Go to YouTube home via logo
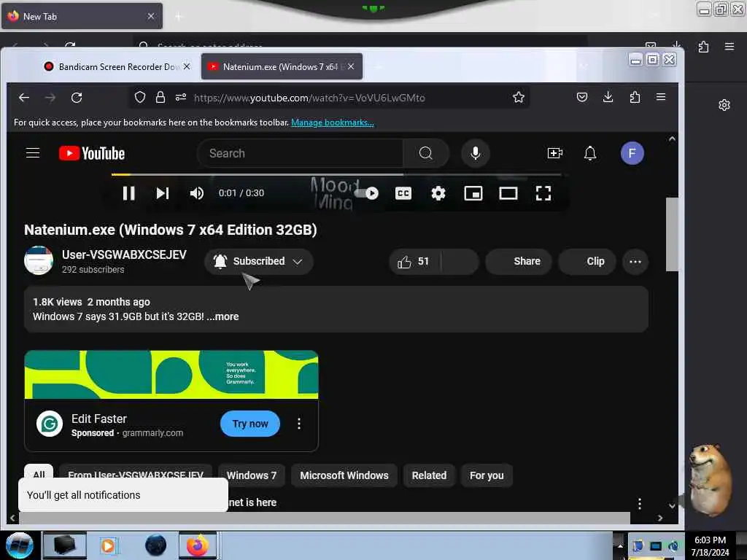This screenshot has width=747, height=560. 91,153
